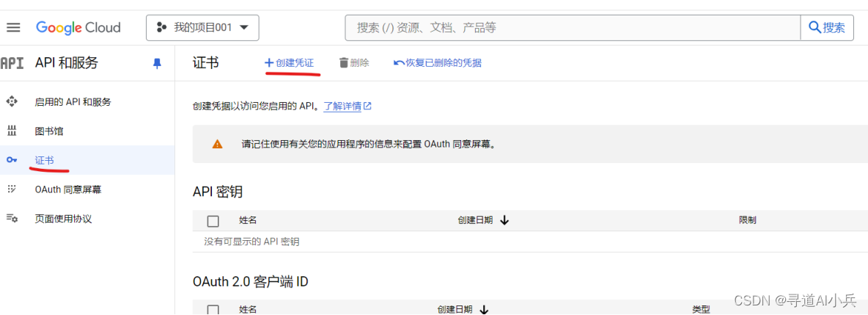Sort OAuth 2.0 table by 创建日期 arrow

tap(483, 309)
